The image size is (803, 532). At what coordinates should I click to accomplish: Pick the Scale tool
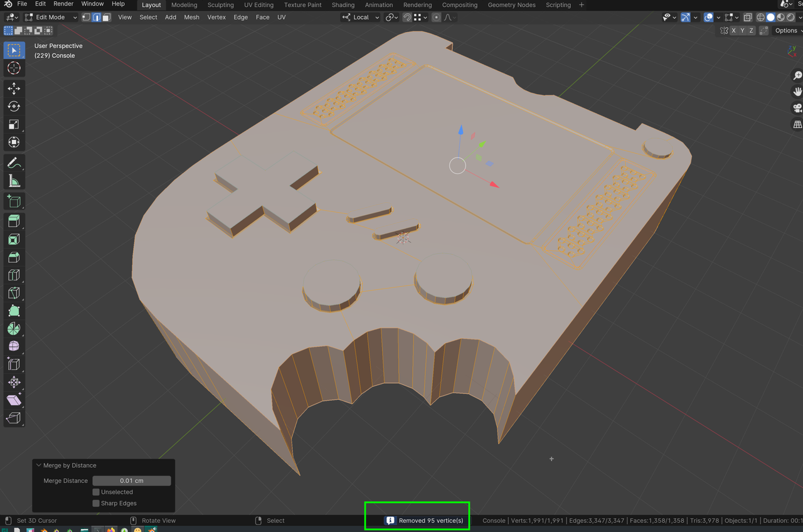(x=14, y=125)
